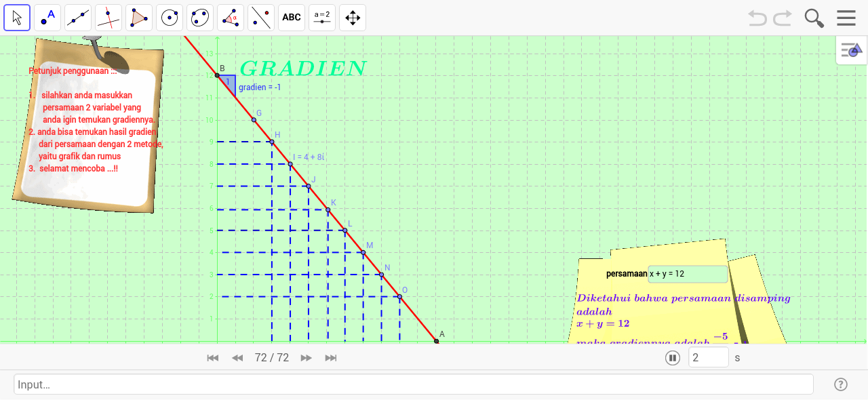
Task: Open the main hamburger menu
Action: [x=846, y=18]
